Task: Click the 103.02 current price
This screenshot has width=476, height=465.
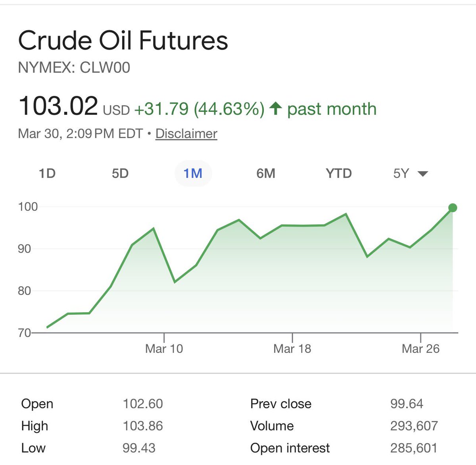Action: [58, 106]
